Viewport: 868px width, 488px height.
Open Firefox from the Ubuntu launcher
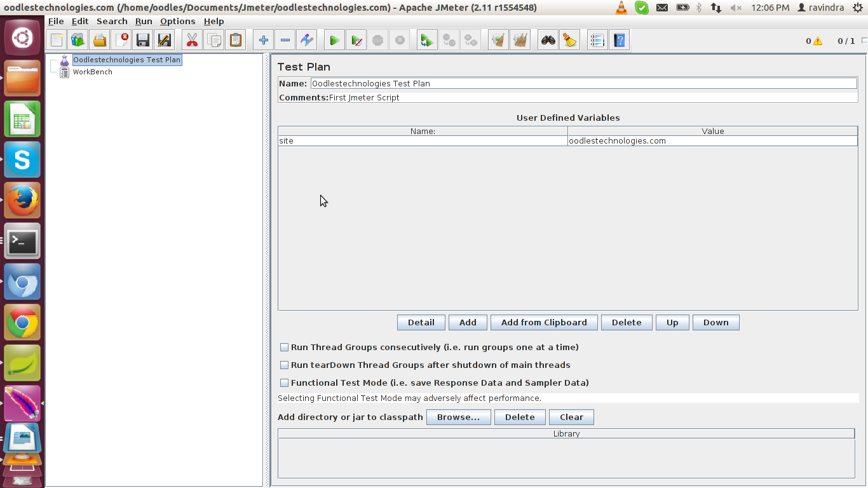(22, 200)
